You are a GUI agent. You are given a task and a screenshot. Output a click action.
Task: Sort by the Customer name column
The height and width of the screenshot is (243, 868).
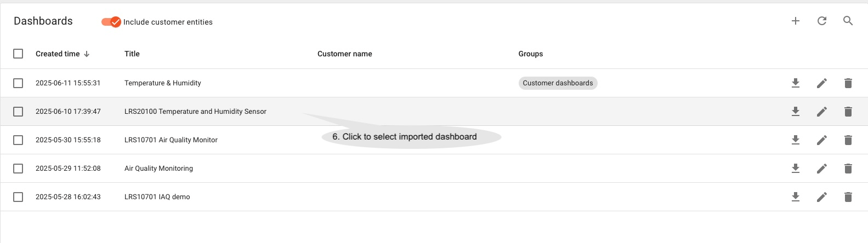tap(344, 54)
